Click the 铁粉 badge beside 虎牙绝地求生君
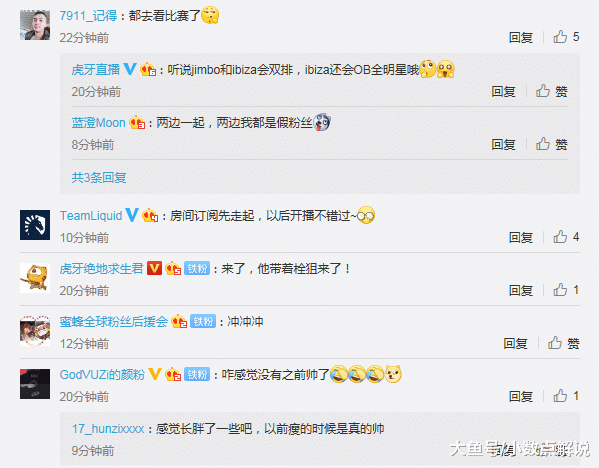599x468 pixels. 197,268
